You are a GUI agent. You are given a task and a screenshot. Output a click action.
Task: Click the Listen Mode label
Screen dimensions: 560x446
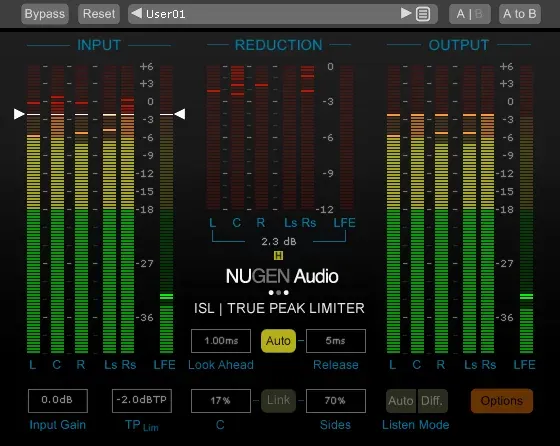point(416,425)
